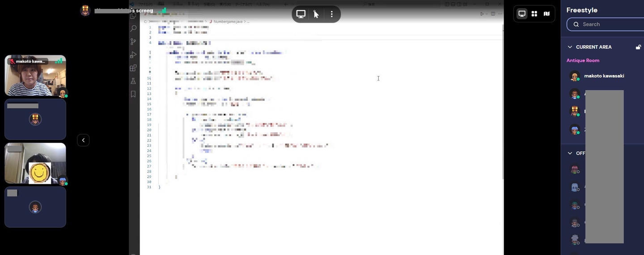
Task: Switch to the map view
Action: point(547,14)
